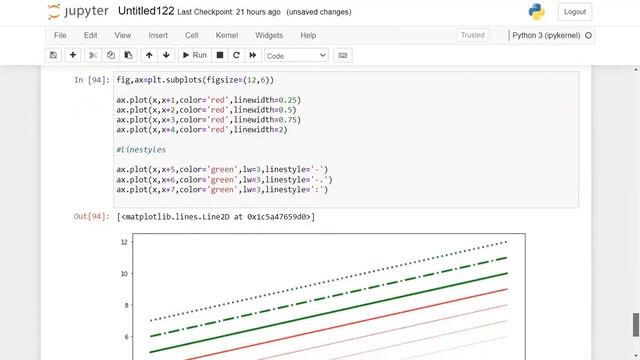Click the matplotlib.lines.Line2D output text
The height and width of the screenshot is (360, 640).
tap(216, 217)
